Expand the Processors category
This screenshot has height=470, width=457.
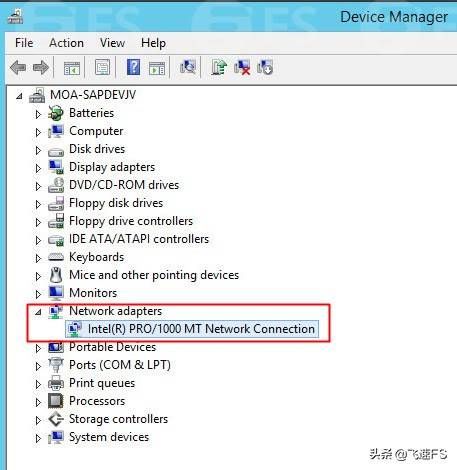(38, 402)
